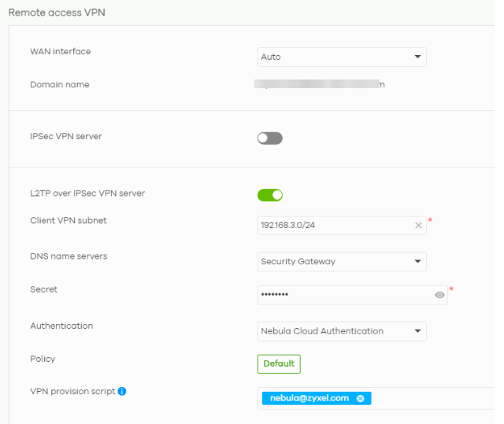The image size is (504, 424).
Task: Click the Remote access VPN heading
Action: pyautogui.click(x=57, y=13)
